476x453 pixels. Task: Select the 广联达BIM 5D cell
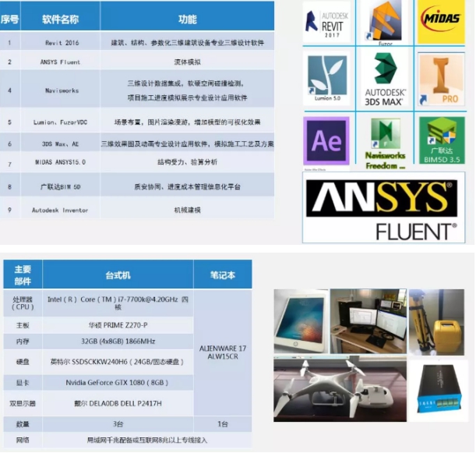[x=61, y=186]
